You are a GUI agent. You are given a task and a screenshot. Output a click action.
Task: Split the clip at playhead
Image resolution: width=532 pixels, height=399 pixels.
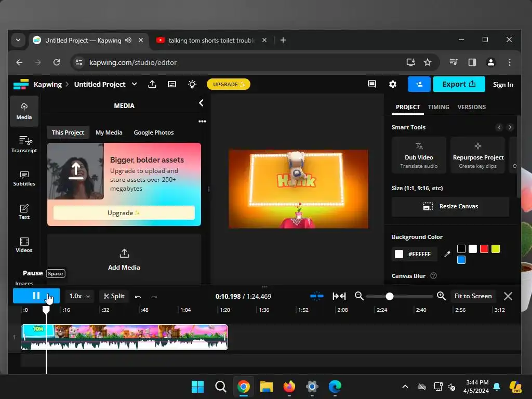coord(114,296)
